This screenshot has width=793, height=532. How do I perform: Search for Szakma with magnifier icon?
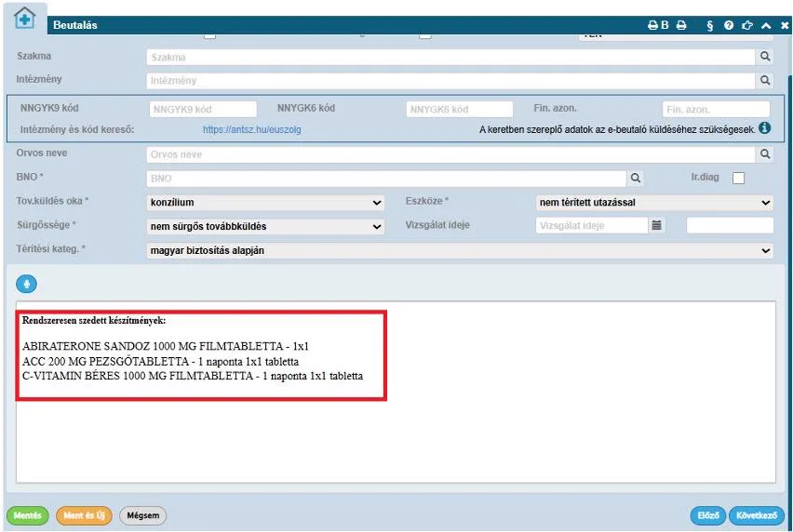tap(765, 57)
